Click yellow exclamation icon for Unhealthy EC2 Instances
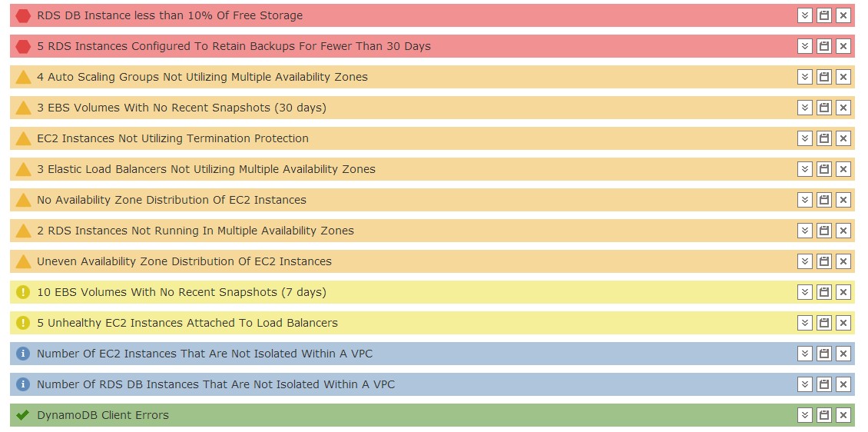The height and width of the screenshot is (432, 868). tap(23, 323)
